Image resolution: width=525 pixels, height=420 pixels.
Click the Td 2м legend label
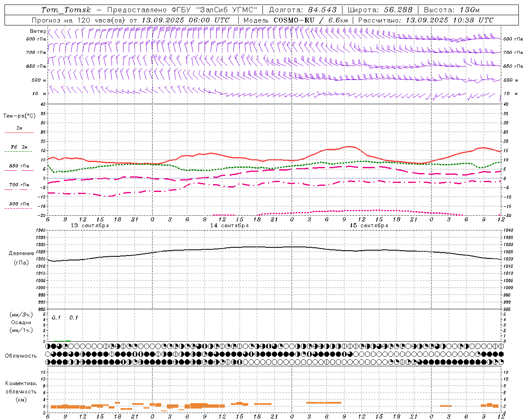pyautogui.click(x=19, y=147)
